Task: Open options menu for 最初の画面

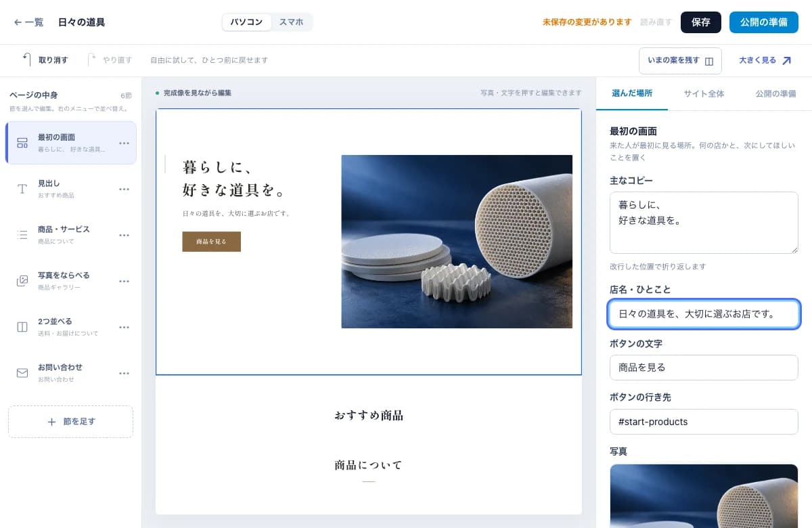Action: click(124, 143)
